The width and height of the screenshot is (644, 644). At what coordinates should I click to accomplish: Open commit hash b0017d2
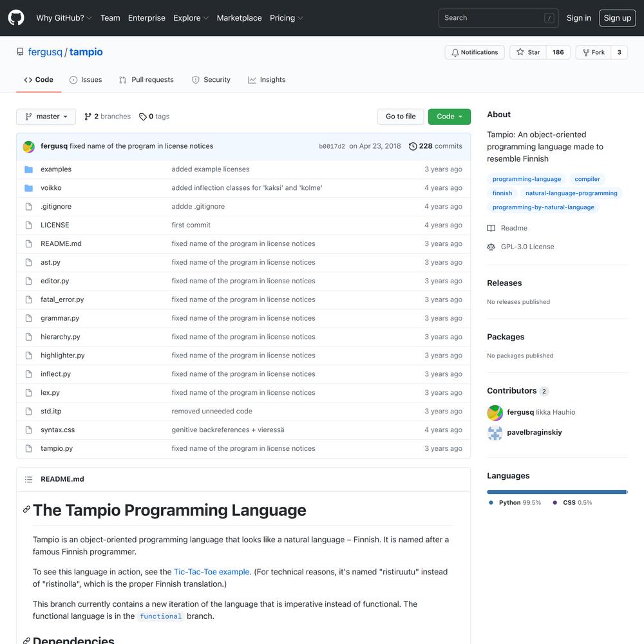point(332,146)
